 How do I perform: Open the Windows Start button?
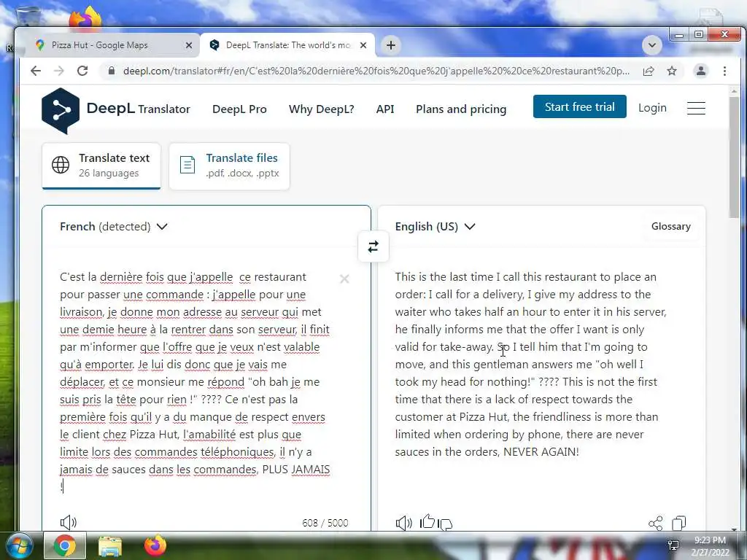[x=18, y=546]
